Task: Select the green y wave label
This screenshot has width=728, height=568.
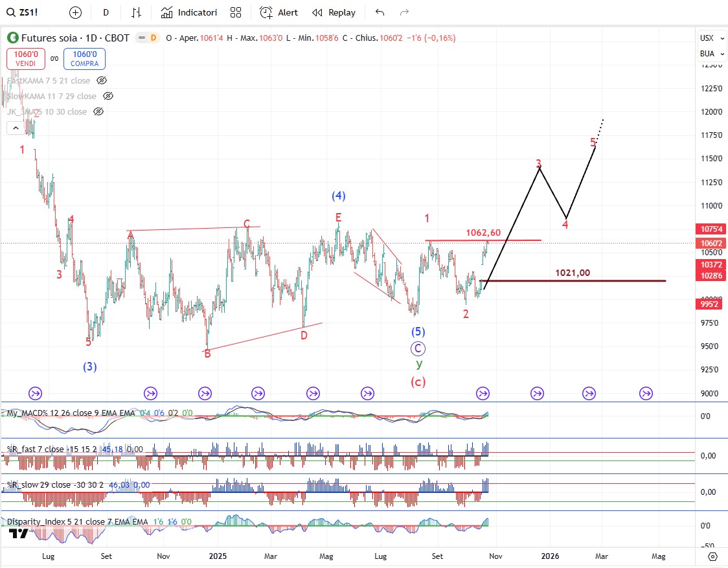Action: click(x=419, y=364)
